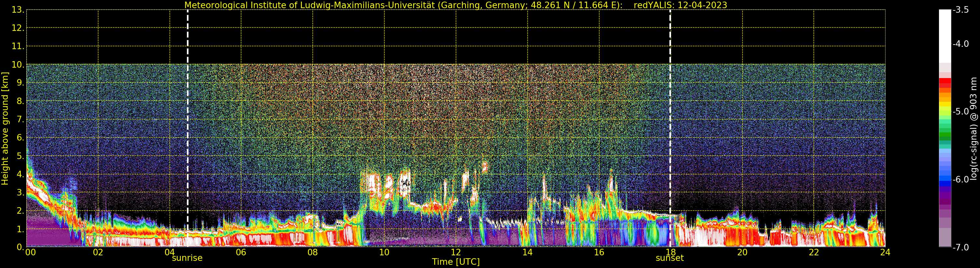This screenshot has height=268, width=980.
Task: Click the "16" time axis tick label
Action: pos(599,252)
